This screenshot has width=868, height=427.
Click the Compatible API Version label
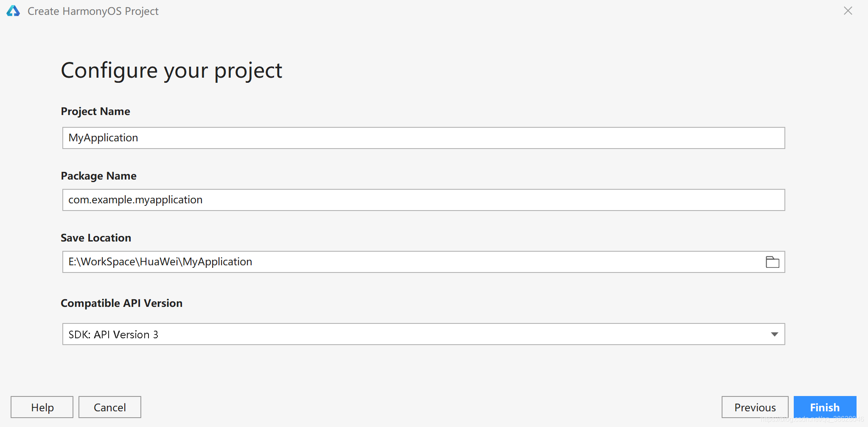coord(121,303)
